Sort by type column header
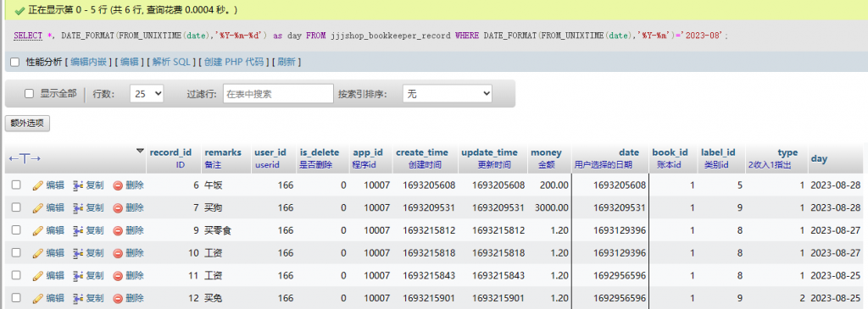The height and width of the screenshot is (309, 868). click(x=787, y=152)
